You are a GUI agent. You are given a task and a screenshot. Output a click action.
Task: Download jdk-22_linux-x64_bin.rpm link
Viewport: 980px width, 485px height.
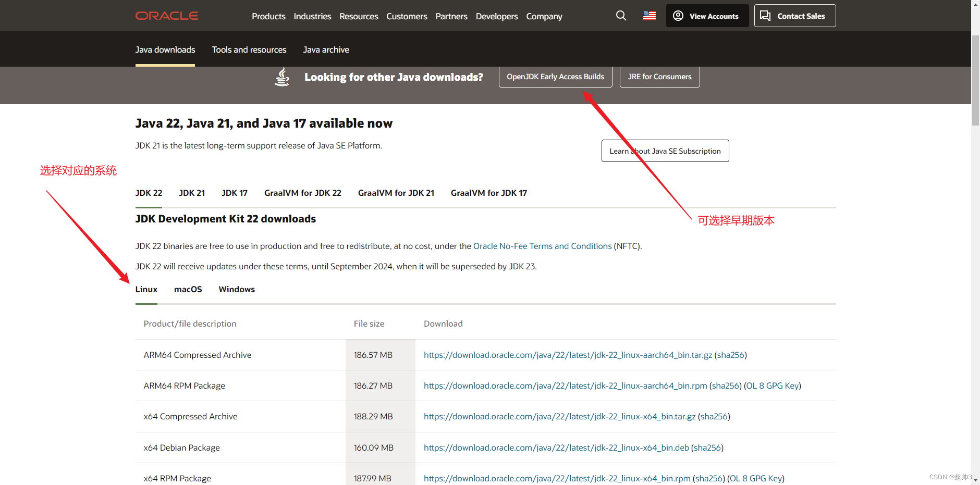[557, 478]
